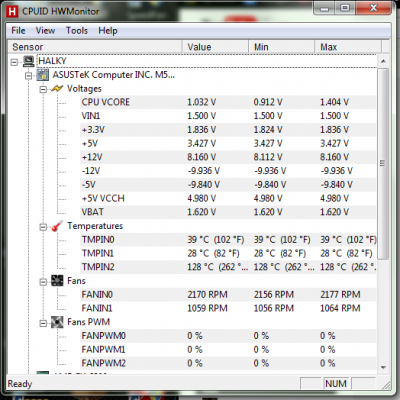The width and height of the screenshot is (400, 400).
Task: Select the +5V sensor row
Action: tap(228, 143)
